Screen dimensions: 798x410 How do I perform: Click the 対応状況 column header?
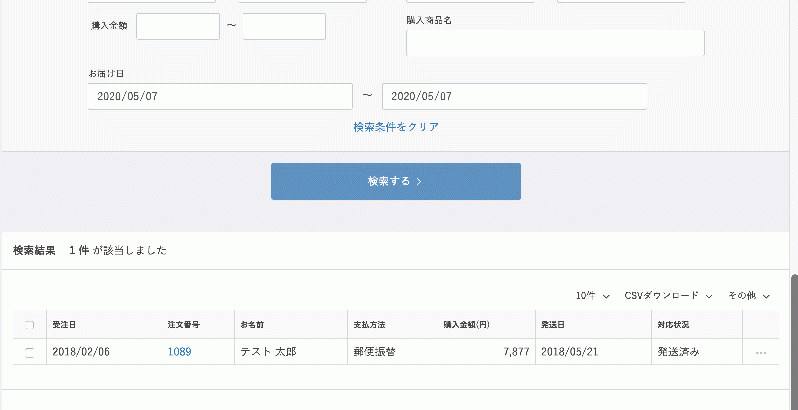673,325
